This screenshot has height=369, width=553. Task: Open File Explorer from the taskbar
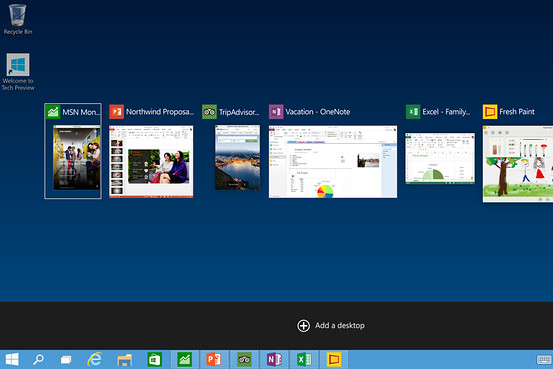[x=124, y=360]
